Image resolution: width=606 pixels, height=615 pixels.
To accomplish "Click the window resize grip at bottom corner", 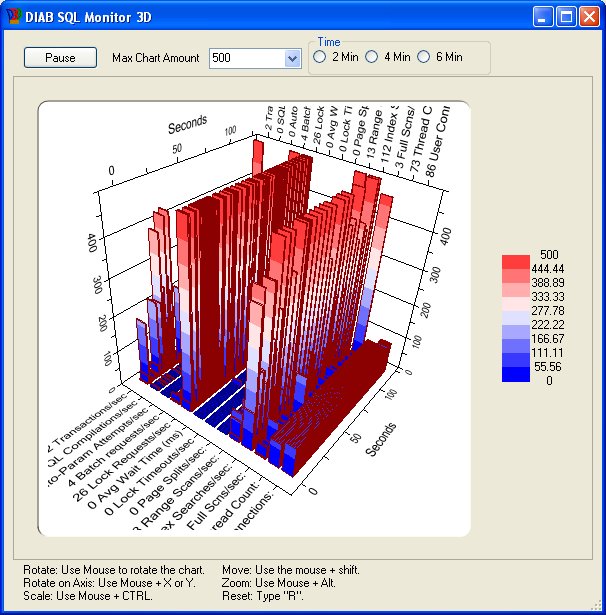I will point(597,606).
